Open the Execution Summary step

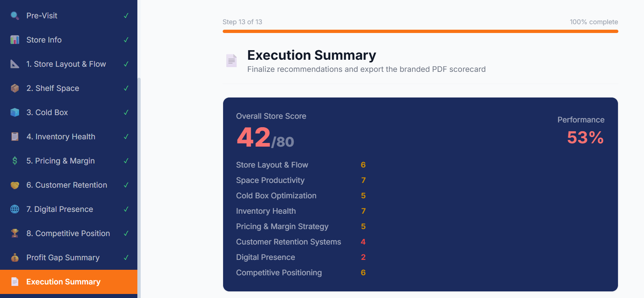tap(63, 282)
